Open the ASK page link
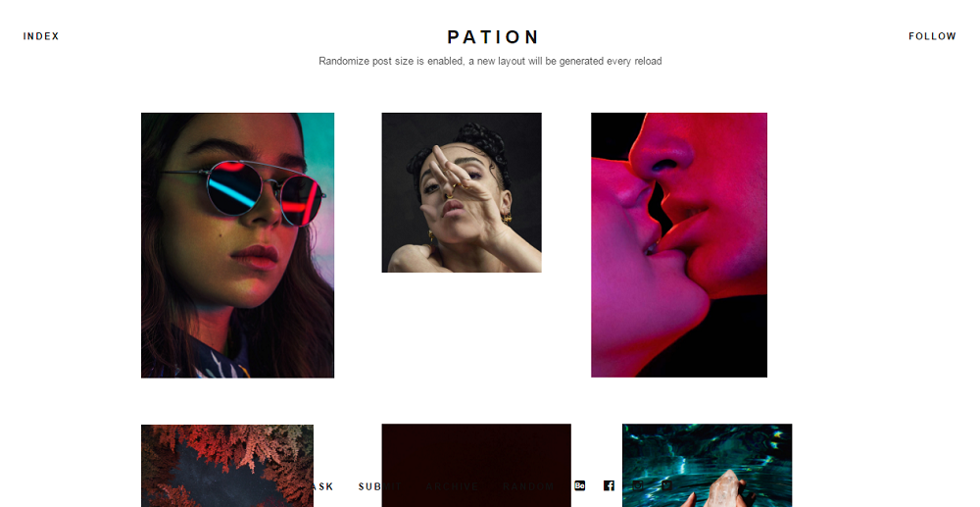 (x=321, y=486)
